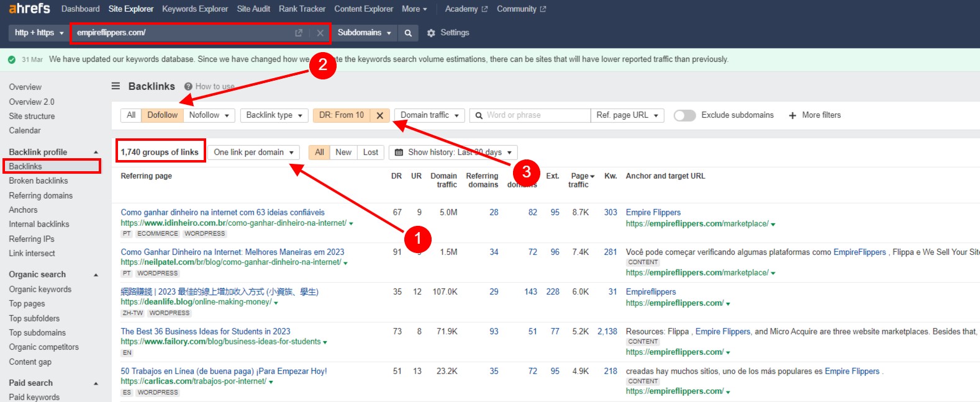Select the All link type filter
Viewport: 980px width, 402px height.
point(131,115)
